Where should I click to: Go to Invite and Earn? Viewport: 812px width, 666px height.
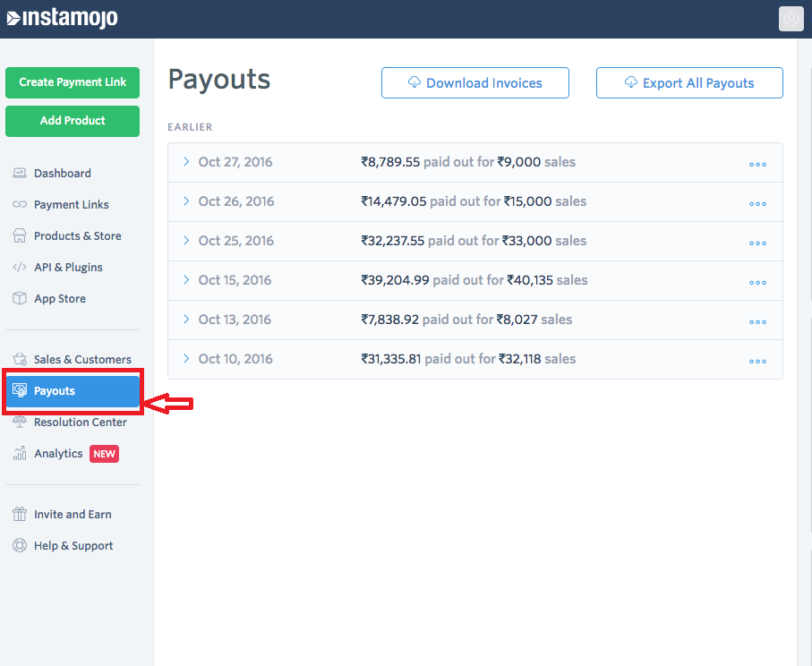point(73,514)
